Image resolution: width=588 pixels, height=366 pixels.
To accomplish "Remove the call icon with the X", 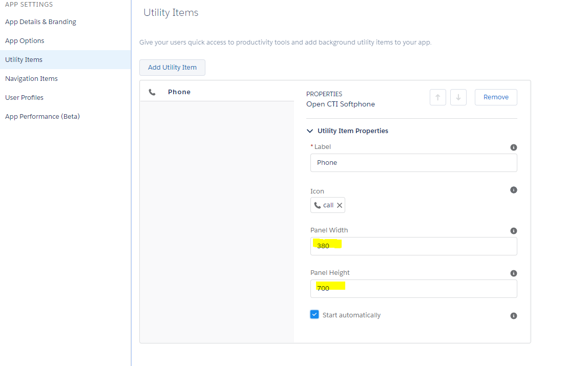I will (x=339, y=205).
